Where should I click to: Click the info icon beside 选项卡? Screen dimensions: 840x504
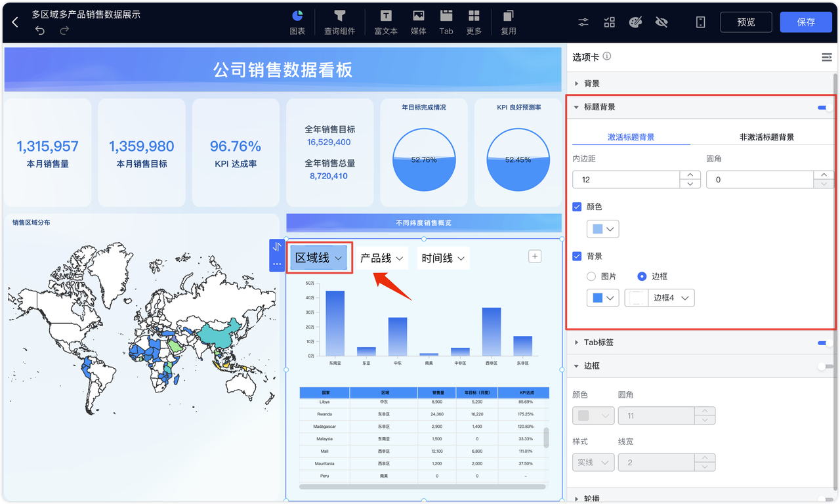coord(607,56)
